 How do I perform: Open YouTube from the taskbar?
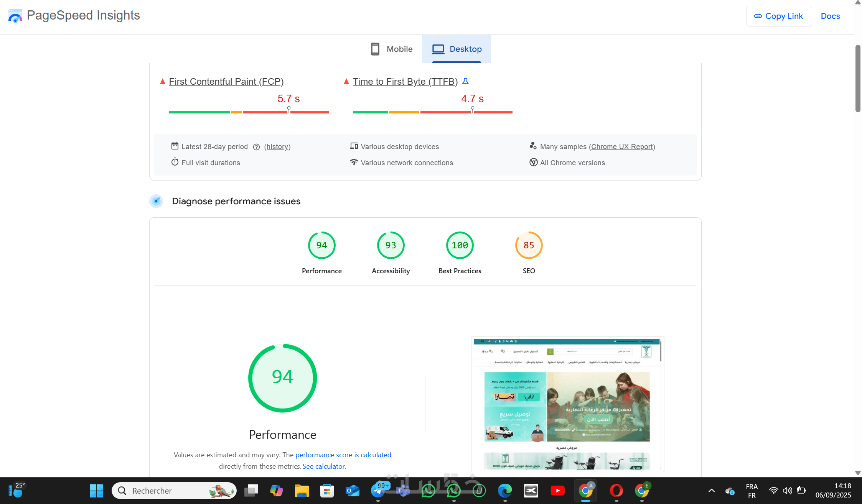[x=557, y=491]
